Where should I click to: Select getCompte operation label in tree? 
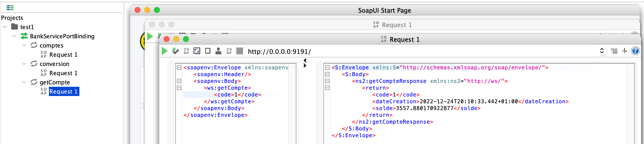coord(55,82)
